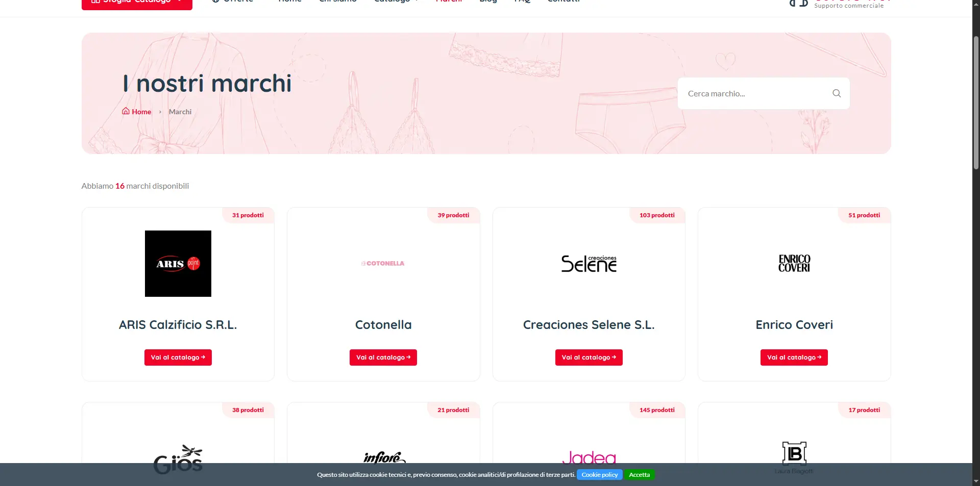Open ARIS Calzificio 'Vai al catalogo' button
The width and height of the screenshot is (980, 486).
[178, 357]
